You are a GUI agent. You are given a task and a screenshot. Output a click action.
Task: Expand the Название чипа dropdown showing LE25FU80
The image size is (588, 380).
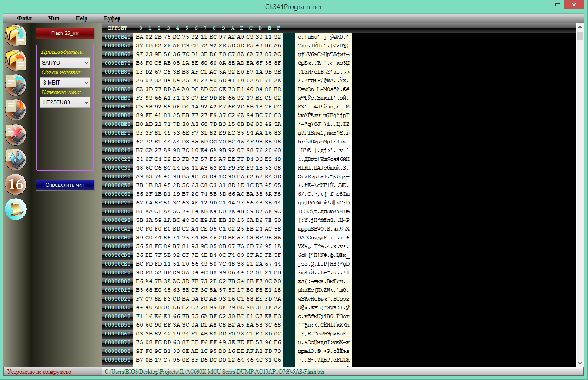coord(65,102)
